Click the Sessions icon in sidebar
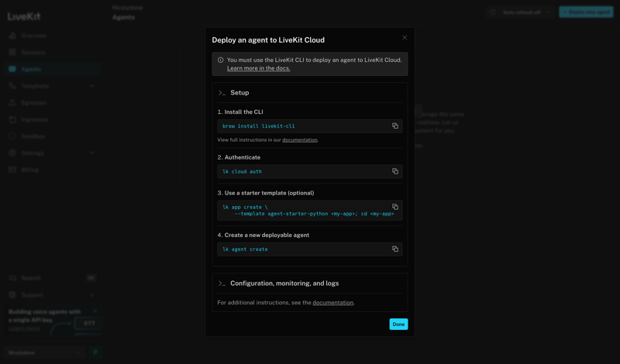This screenshot has height=364, width=620. 12,52
